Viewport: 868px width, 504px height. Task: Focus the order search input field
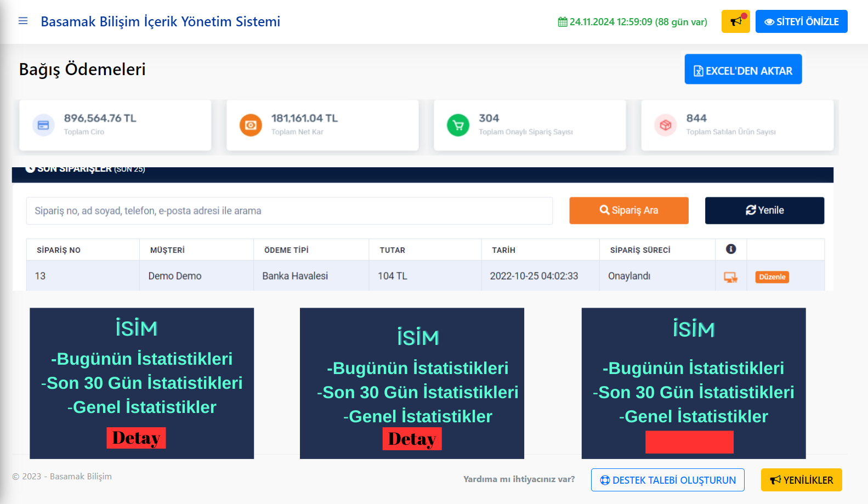(x=289, y=211)
